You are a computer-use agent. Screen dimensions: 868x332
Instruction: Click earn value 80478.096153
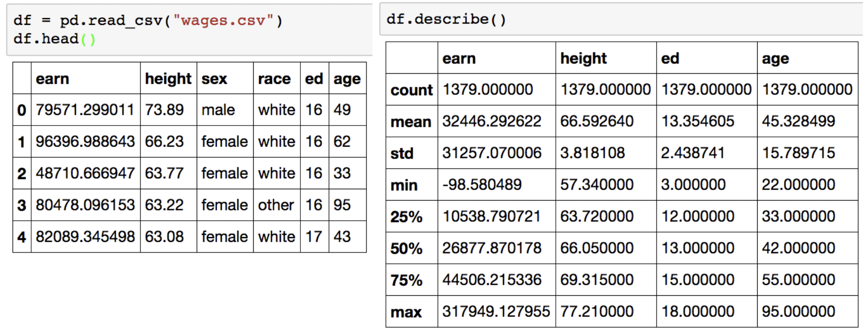(x=85, y=205)
